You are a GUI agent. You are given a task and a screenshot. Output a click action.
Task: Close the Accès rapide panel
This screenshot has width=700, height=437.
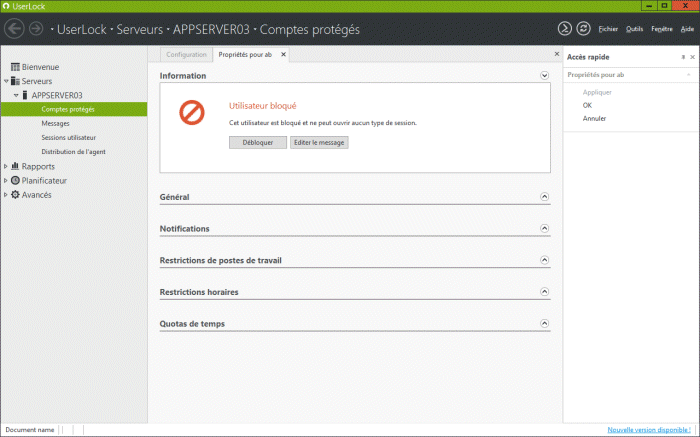[x=692, y=57]
